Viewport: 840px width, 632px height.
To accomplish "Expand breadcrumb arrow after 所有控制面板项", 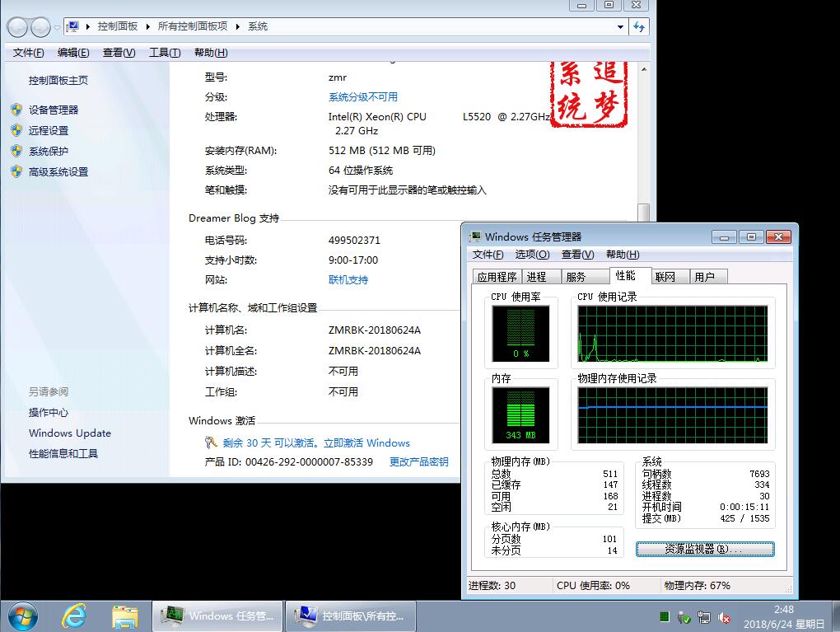I will tap(237, 26).
